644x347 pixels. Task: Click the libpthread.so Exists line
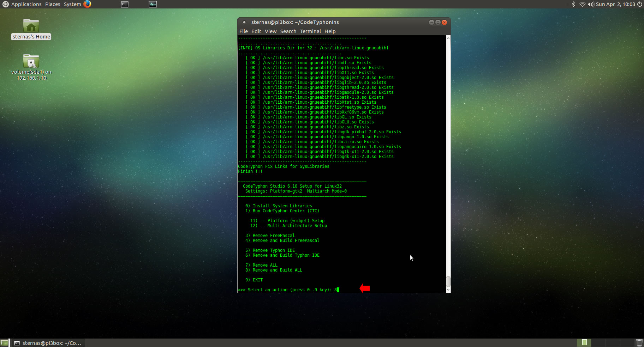pyautogui.click(x=315, y=68)
